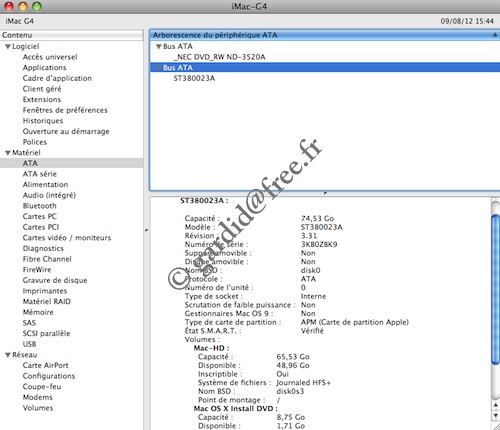500x430 pixels.
Task: Select Diagnostics entry
Action: pos(43,249)
